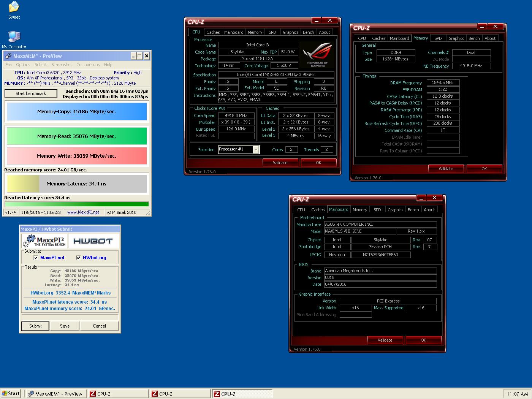
Task: Click the MaxxMEM² title bar app icon
Action: pyautogui.click(x=8, y=56)
